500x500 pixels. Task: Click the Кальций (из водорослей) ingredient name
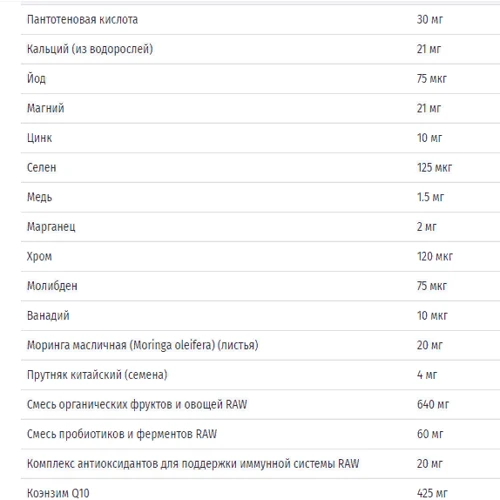tap(90, 49)
